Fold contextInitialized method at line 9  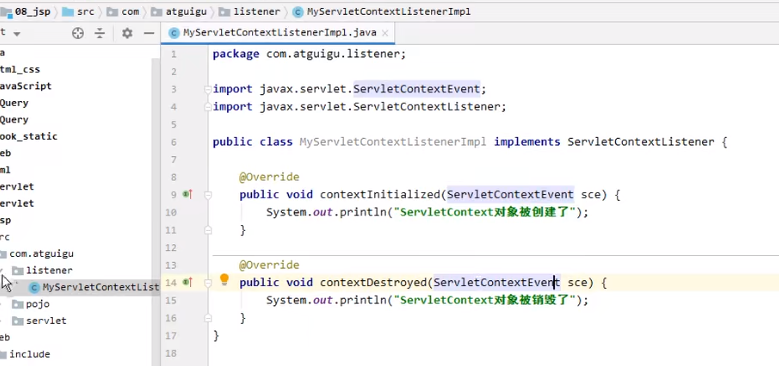coord(208,195)
